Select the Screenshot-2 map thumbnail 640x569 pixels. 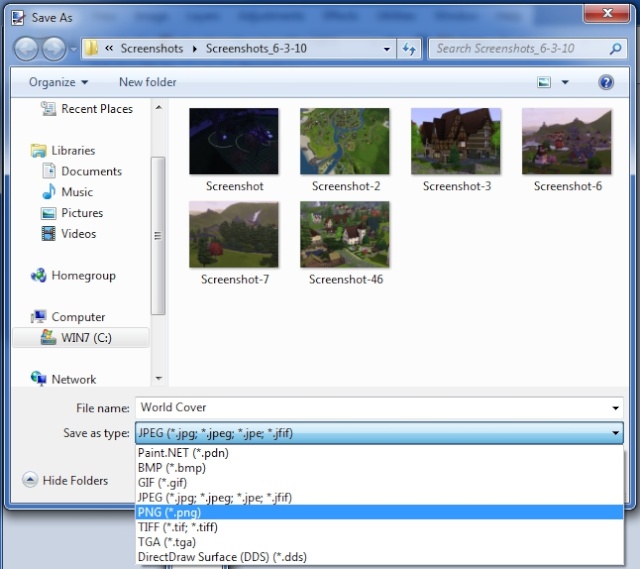coord(345,141)
